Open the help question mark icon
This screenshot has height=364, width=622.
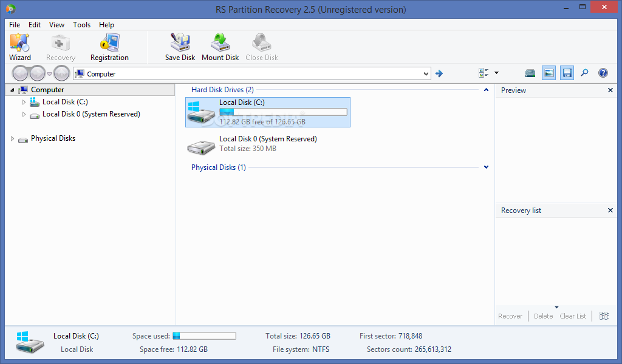pos(603,73)
